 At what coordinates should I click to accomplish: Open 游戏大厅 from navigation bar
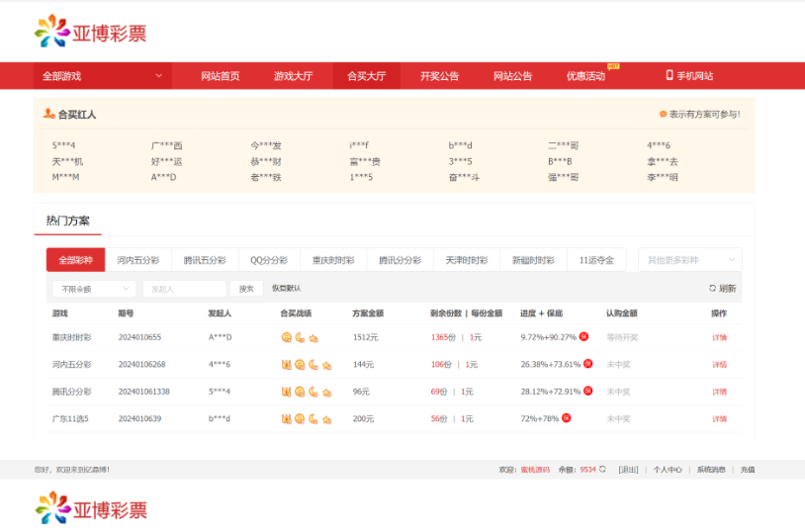tap(293, 76)
